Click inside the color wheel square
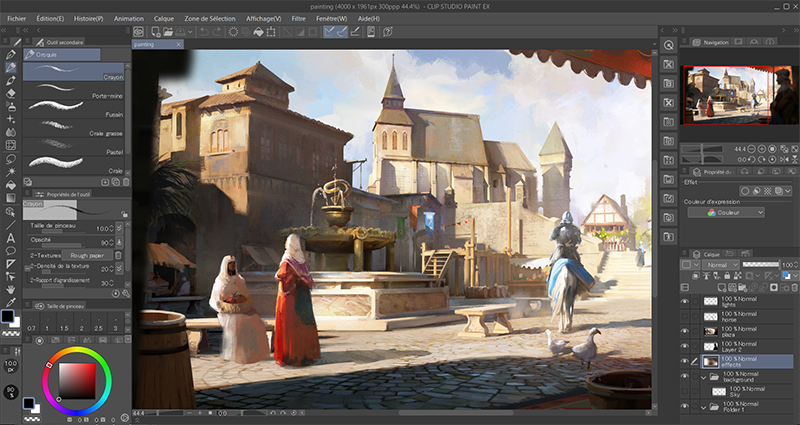This screenshot has width=800, height=425. click(75, 379)
